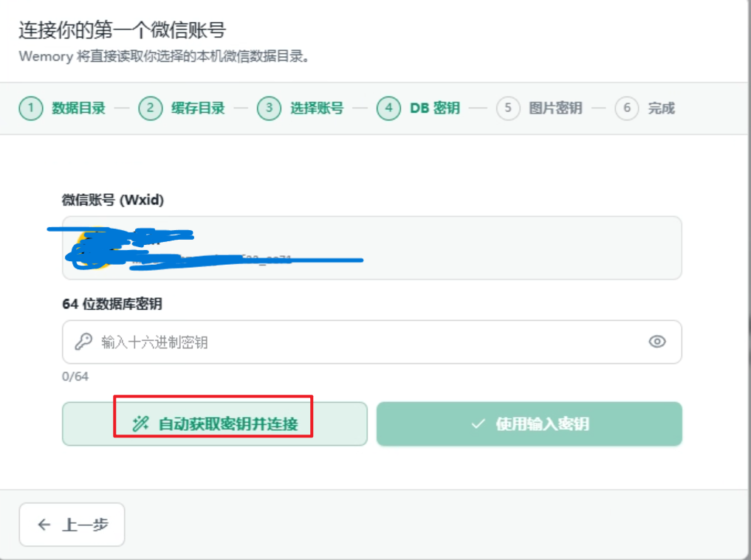Screen dimensions: 751x560
Task: Select step 3 选择账号
Action: 301,108
